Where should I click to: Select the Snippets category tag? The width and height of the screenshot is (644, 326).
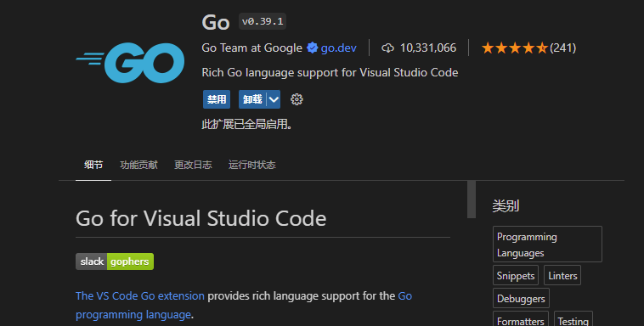coord(516,276)
